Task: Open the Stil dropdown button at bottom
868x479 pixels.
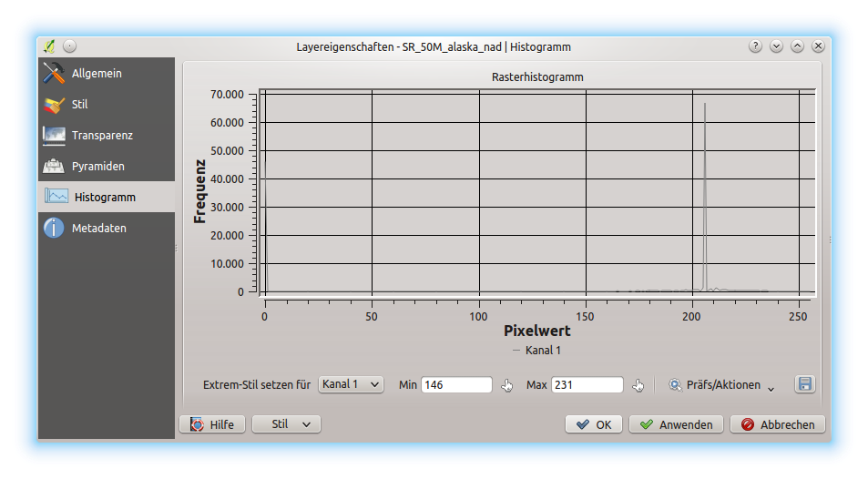Action: point(286,424)
